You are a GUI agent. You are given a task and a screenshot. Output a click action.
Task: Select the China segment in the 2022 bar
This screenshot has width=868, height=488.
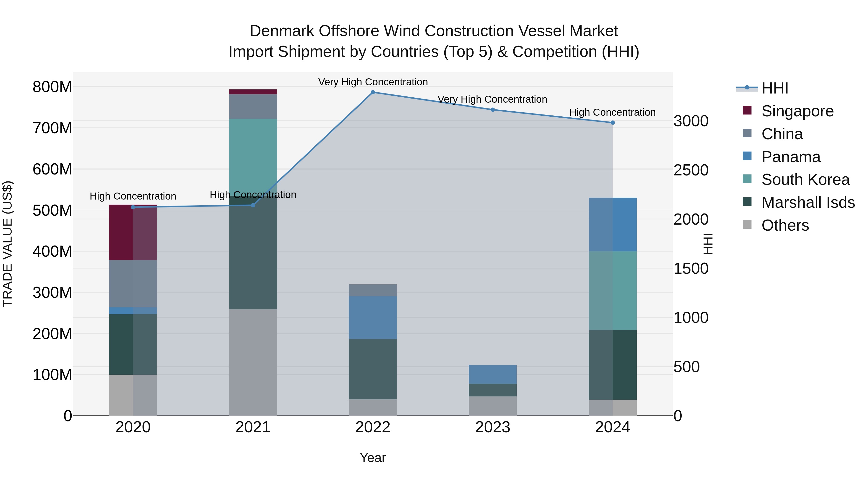373,290
